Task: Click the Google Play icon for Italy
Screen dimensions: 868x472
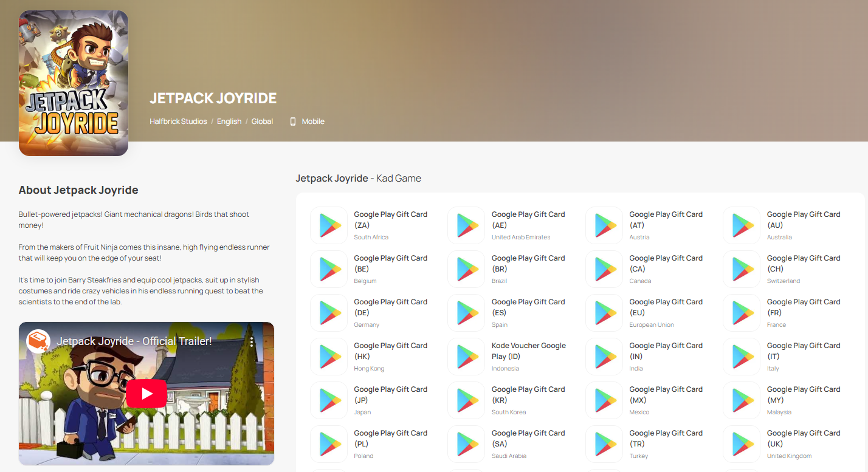Action: (742, 357)
